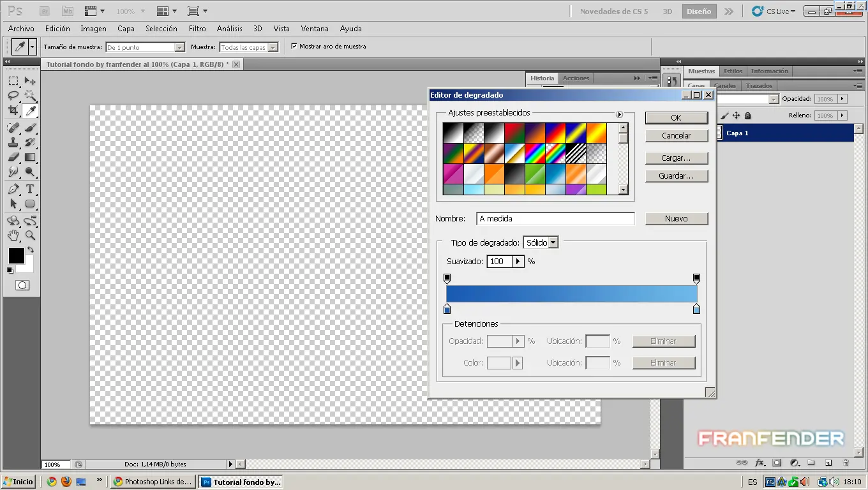Reset default foreground and background colors

click(10, 271)
